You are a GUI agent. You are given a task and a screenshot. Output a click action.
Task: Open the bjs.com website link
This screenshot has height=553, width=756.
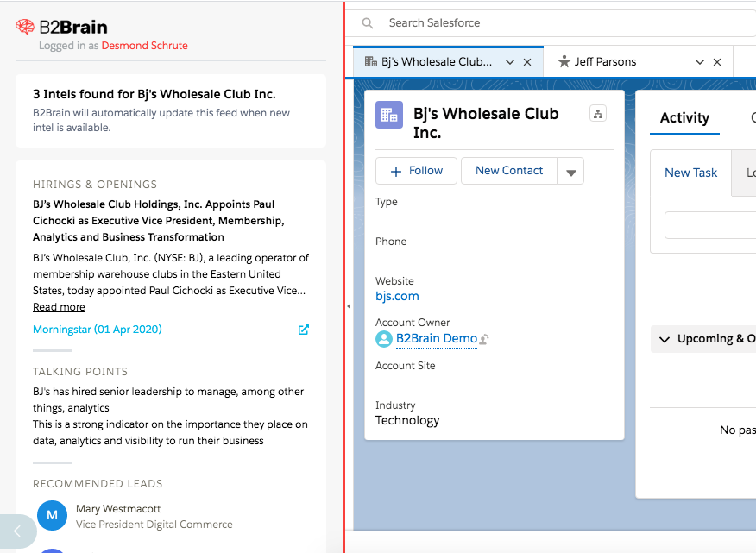coord(397,296)
